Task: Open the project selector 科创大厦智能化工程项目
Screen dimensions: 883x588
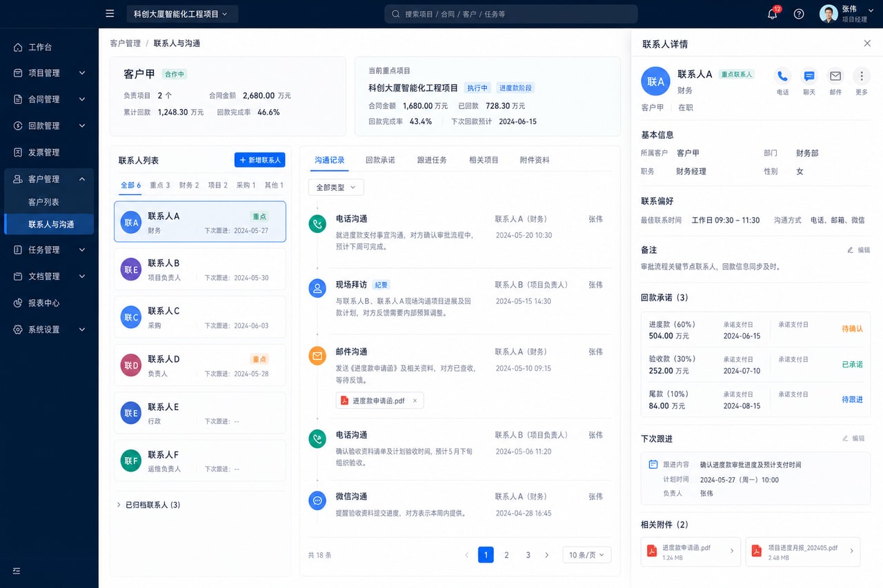Action: tap(182, 14)
